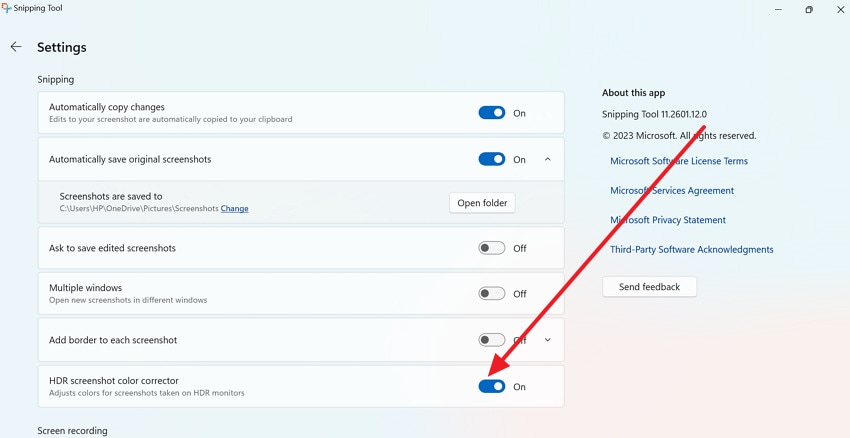Disable HDR screenshot color corrector switch
Image resolution: width=850 pixels, height=438 pixels.
click(492, 387)
